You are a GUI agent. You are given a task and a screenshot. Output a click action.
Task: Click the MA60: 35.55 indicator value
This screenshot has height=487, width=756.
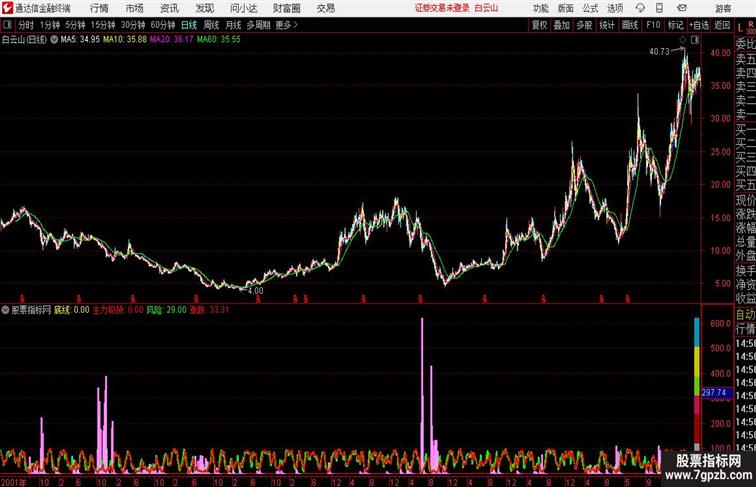coord(218,40)
